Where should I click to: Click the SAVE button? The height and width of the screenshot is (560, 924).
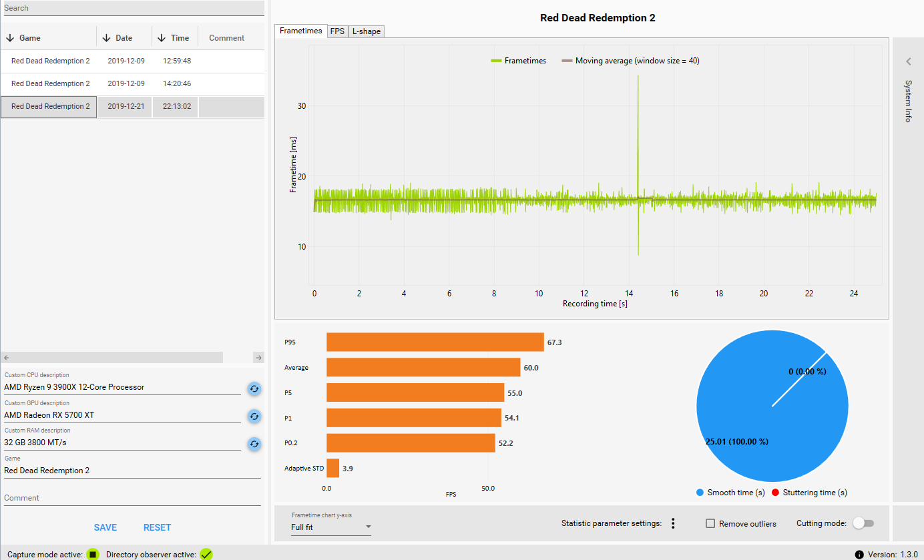click(x=105, y=527)
